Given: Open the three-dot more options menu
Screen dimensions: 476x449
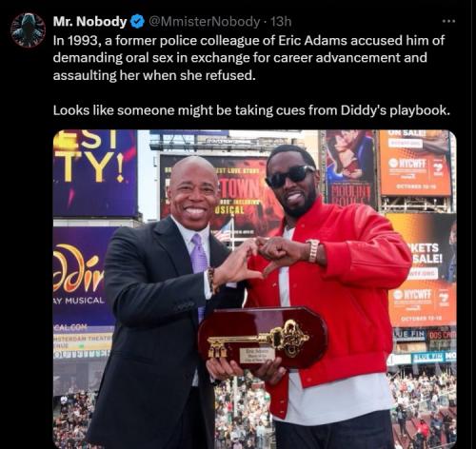Looking at the screenshot, I should click(x=448, y=22).
